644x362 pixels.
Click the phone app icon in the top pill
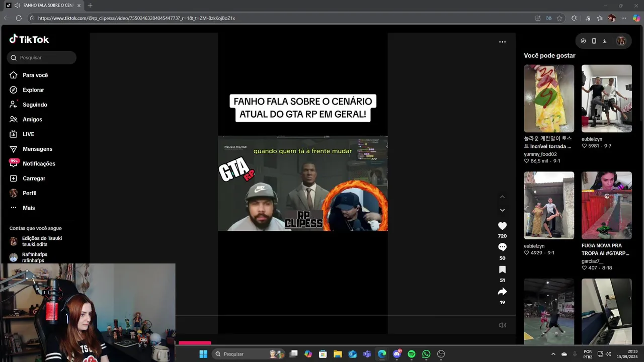(x=594, y=41)
